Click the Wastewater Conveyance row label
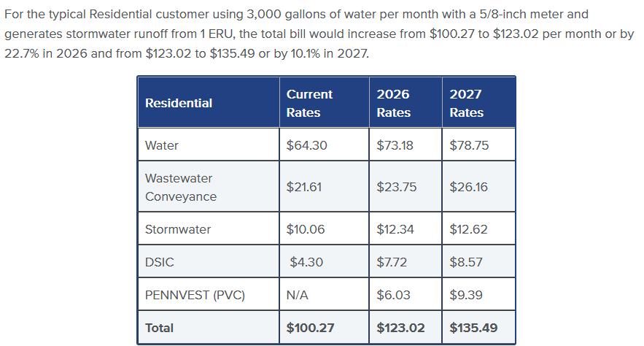 (x=180, y=187)
